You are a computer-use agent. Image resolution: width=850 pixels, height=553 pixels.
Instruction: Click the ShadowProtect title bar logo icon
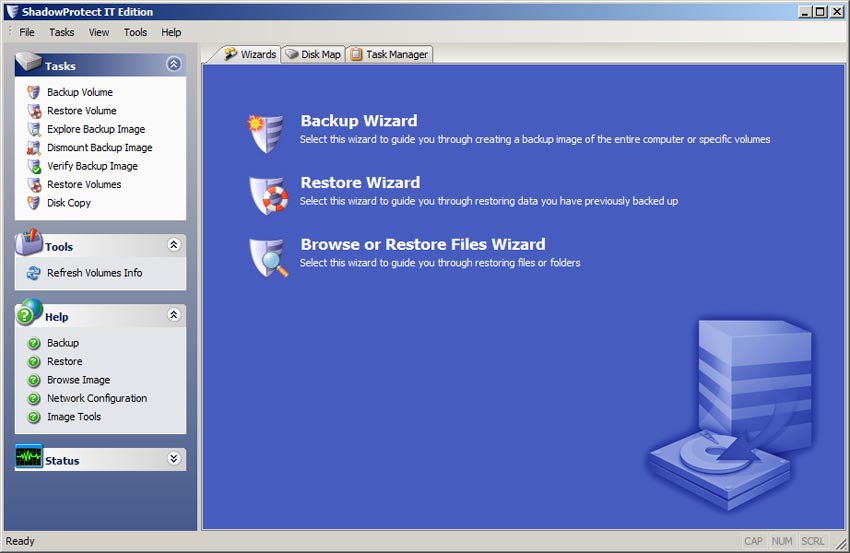pyautogui.click(x=12, y=11)
